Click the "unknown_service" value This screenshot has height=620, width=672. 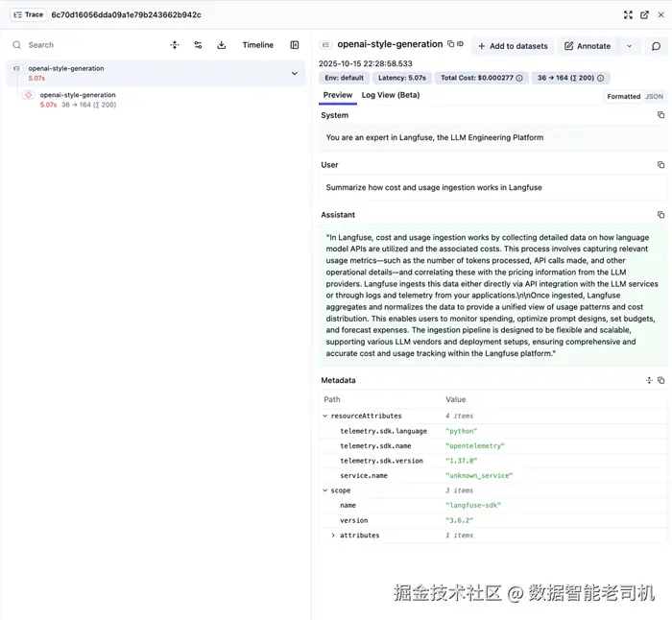coord(479,476)
